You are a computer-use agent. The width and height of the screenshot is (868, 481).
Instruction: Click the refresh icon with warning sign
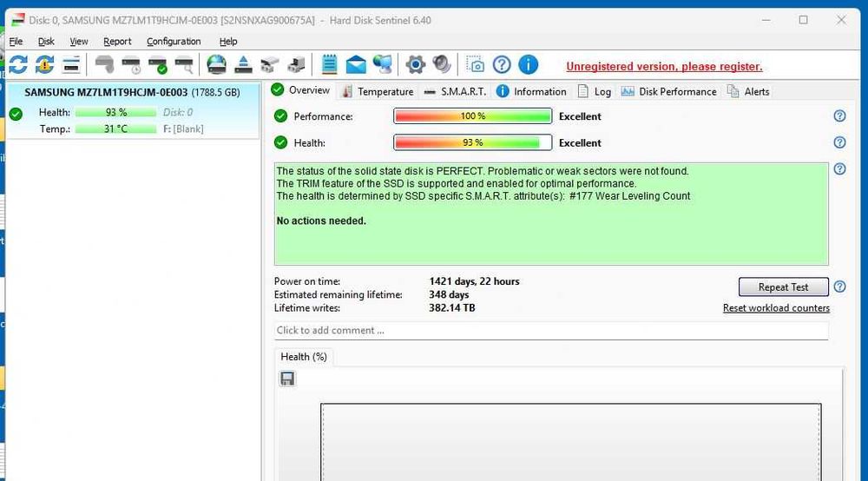[x=45, y=65]
